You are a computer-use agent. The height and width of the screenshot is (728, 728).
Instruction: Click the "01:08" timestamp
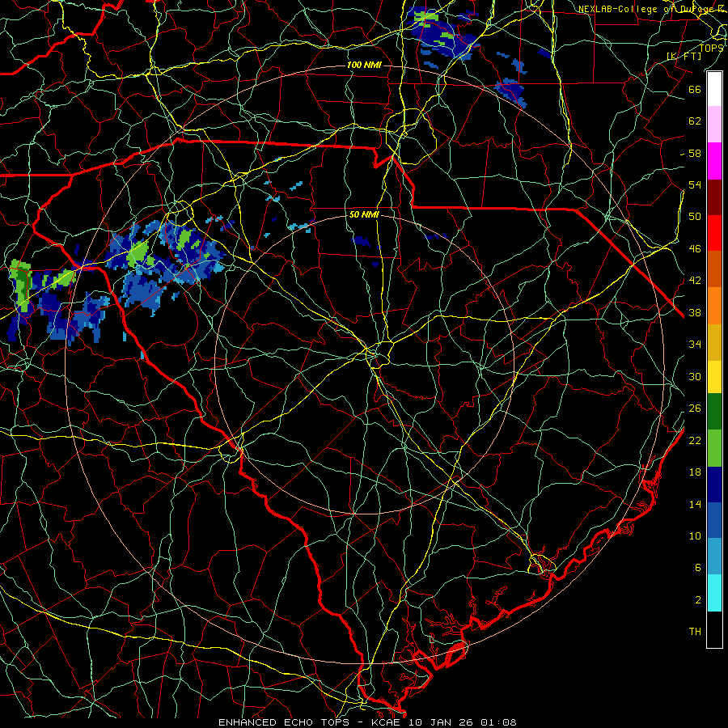(498, 722)
